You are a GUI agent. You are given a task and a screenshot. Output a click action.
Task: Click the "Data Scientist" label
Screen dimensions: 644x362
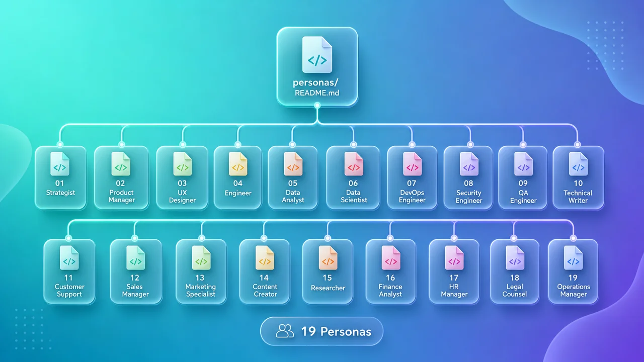pyautogui.click(x=353, y=196)
